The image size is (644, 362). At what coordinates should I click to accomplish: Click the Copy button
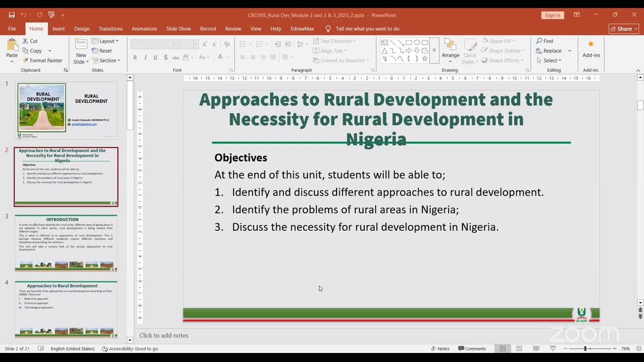32,51
